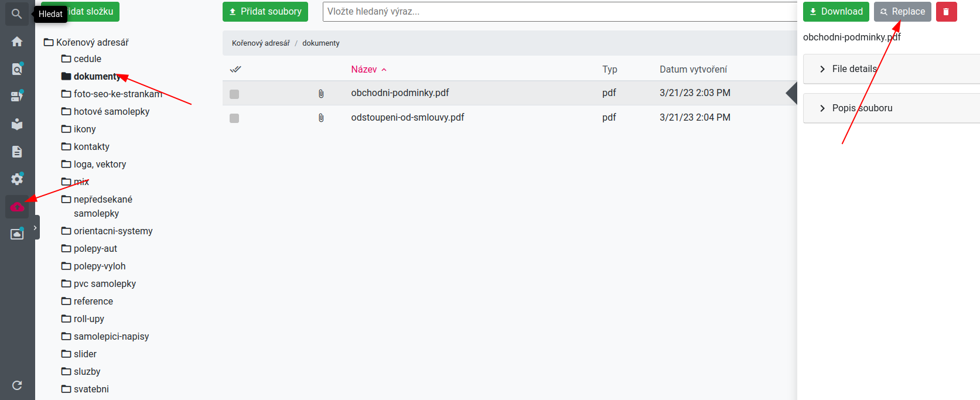The height and width of the screenshot is (400, 980).
Task: Click the refresh icon at sidebar bottom
Action: coord(17,385)
